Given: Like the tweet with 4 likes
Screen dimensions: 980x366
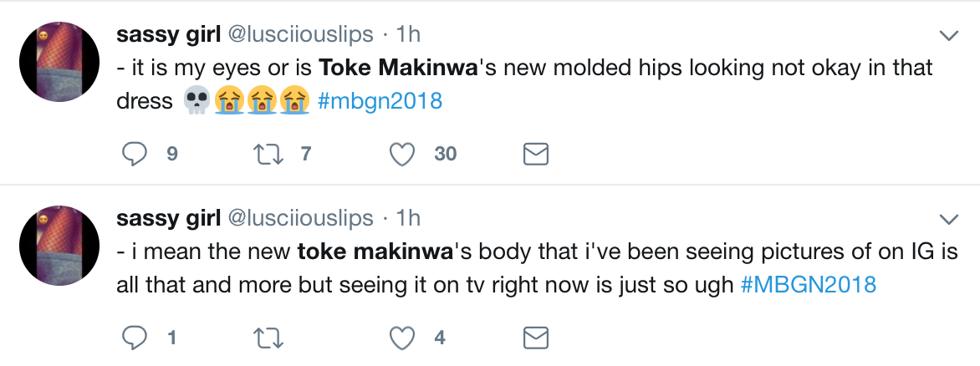Looking at the screenshot, I should point(404,338).
